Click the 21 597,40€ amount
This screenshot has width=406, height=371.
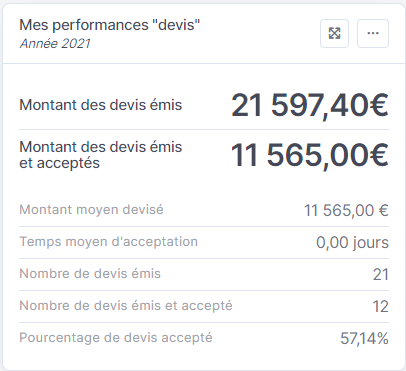coord(310,105)
